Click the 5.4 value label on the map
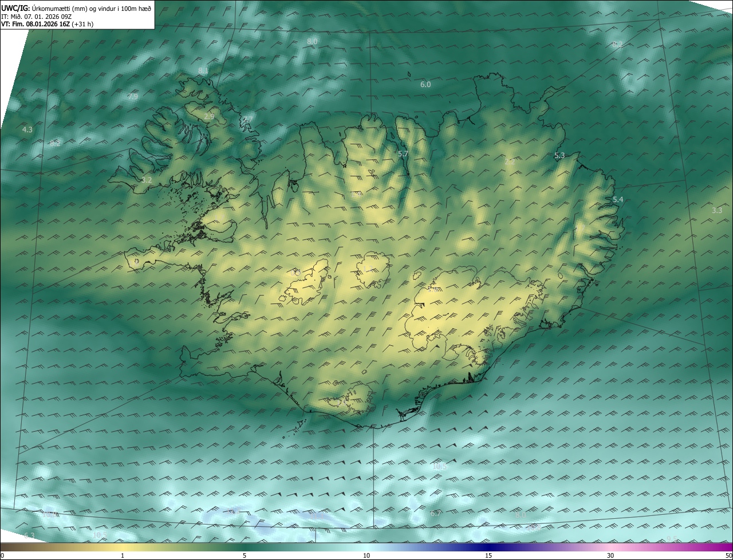 tap(618, 200)
